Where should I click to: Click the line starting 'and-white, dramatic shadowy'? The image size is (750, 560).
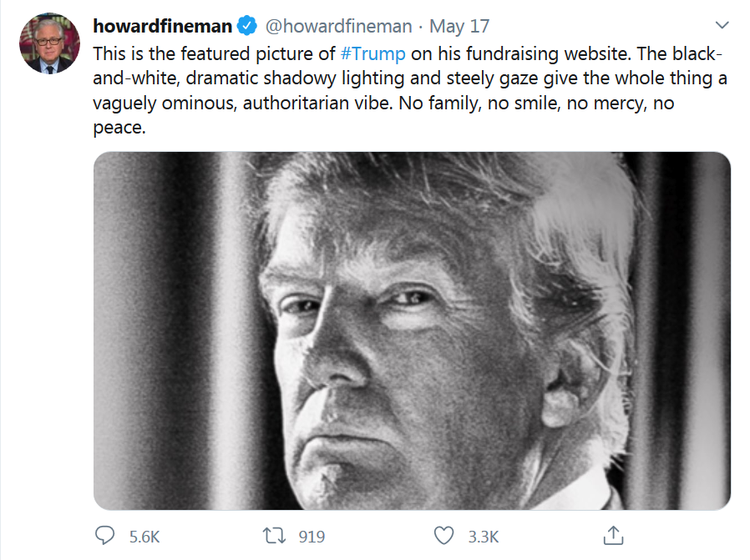pos(410,78)
